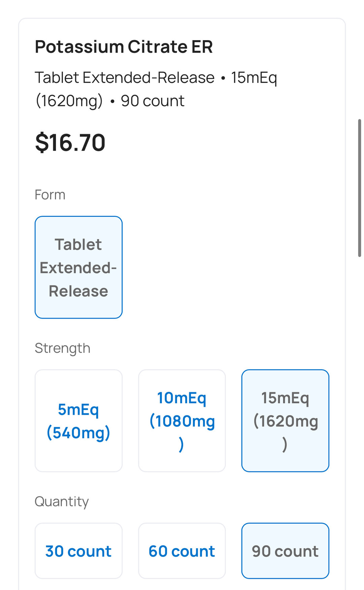Viewport: 364px width, 590px height.
Task: Click the bullet separator before 90 count
Action: click(112, 101)
